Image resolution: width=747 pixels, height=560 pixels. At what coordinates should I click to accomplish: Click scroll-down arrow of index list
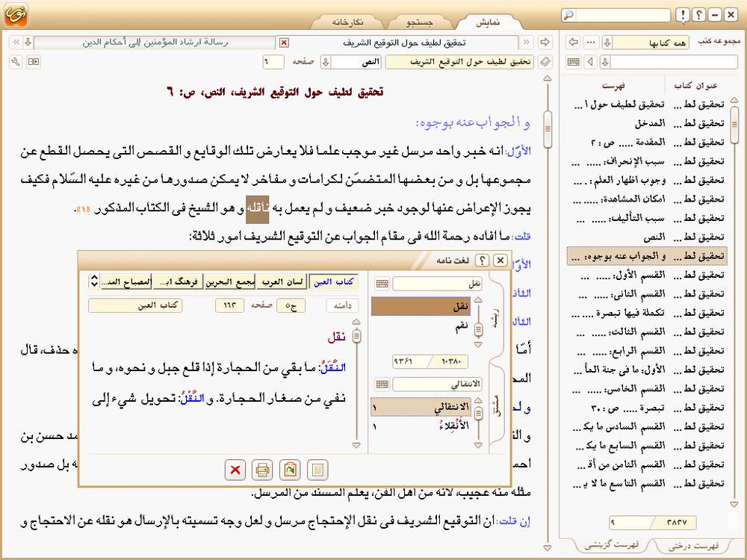pyautogui.click(x=734, y=504)
